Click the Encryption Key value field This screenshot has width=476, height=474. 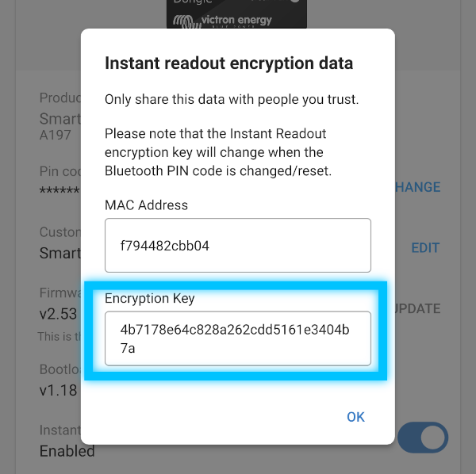click(238, 338)
